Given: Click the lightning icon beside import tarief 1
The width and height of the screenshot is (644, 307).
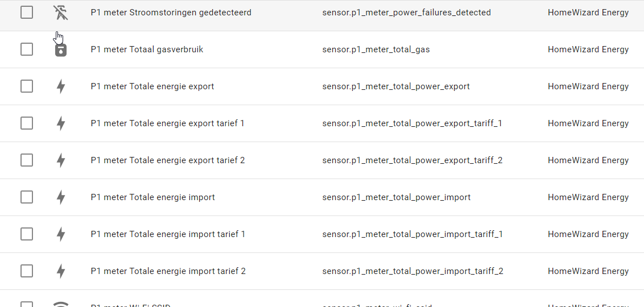Looking at the screenshot, I should 61,234.
